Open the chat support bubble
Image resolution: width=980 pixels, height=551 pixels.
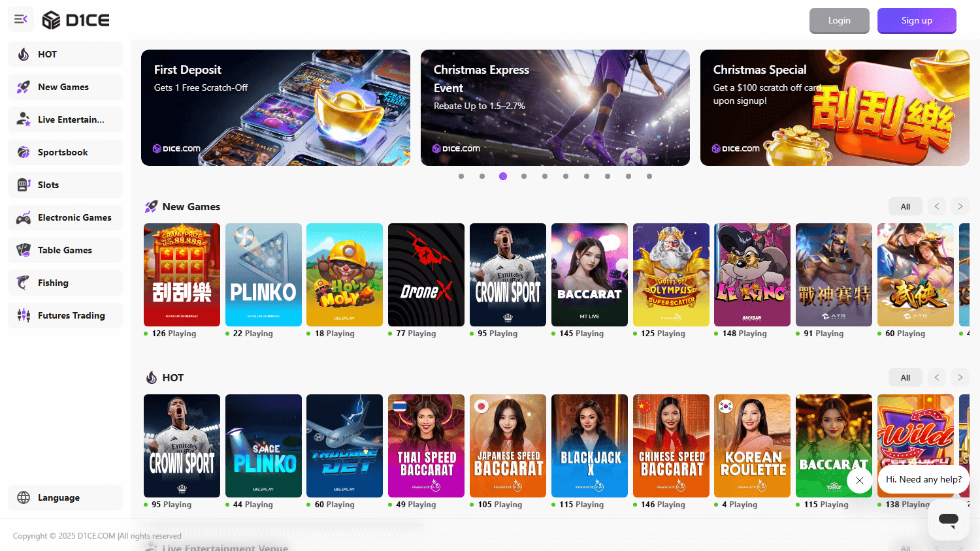pos(948,519)
